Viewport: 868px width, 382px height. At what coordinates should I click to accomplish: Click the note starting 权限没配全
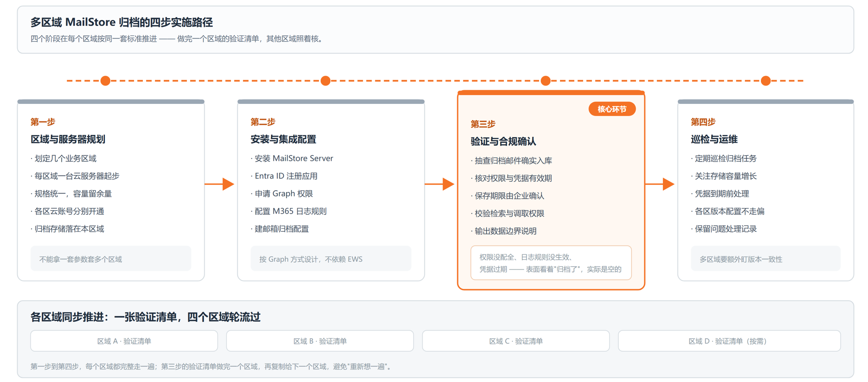pos(551,263)
